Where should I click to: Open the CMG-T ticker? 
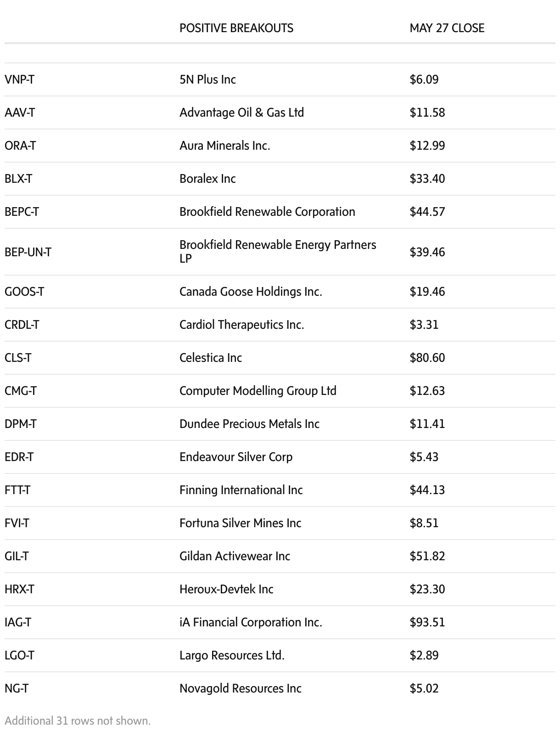(21, 391)
